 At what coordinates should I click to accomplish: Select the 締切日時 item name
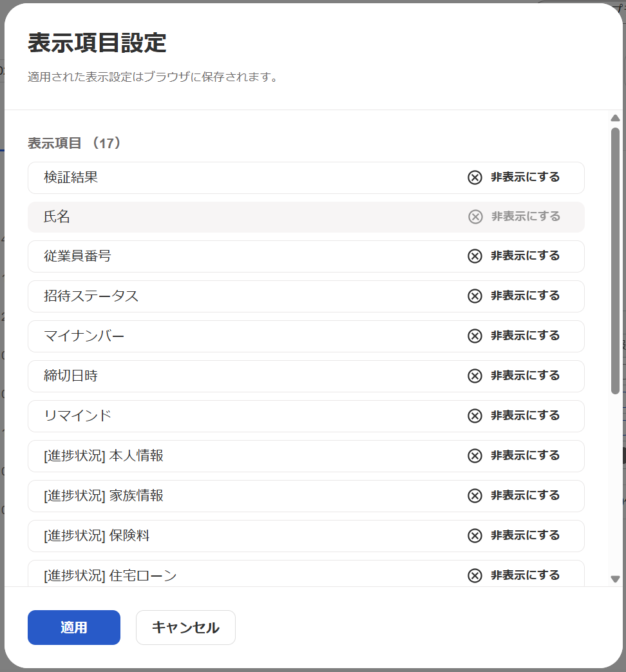[71, 376]
